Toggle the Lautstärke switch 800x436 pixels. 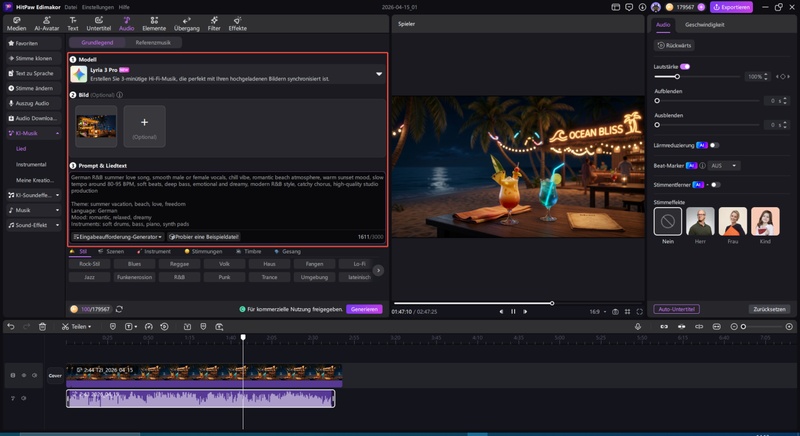point(686,66)
